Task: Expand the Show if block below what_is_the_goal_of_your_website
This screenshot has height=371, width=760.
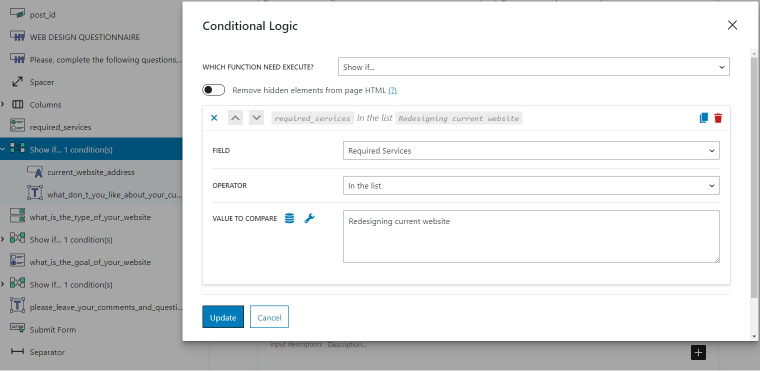Action: pos(3,285)
